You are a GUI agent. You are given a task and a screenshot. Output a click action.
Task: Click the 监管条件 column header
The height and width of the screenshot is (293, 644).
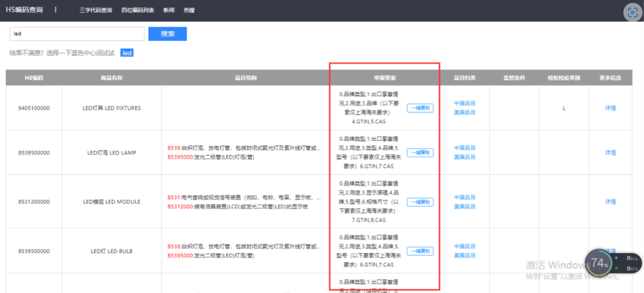[x=514, y=78]
